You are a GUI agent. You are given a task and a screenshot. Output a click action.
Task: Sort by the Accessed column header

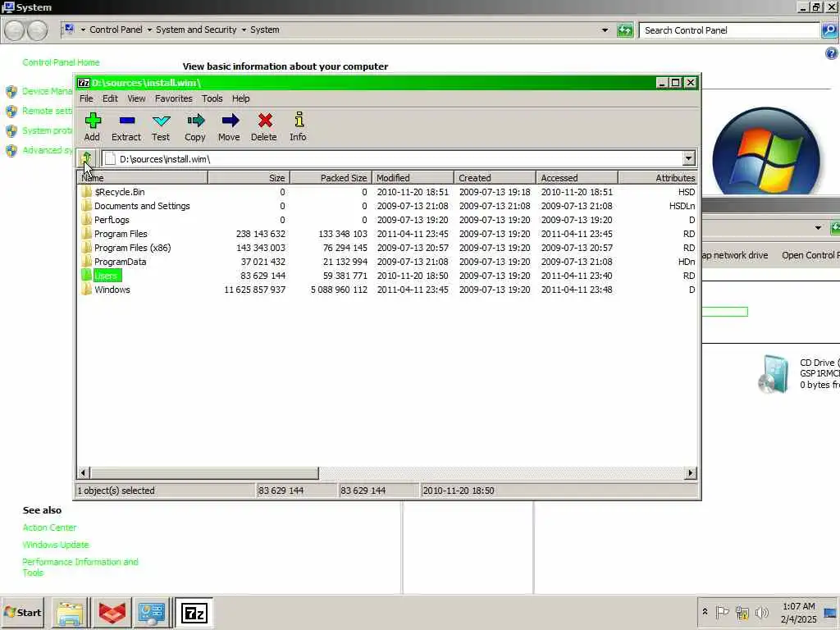577,178
